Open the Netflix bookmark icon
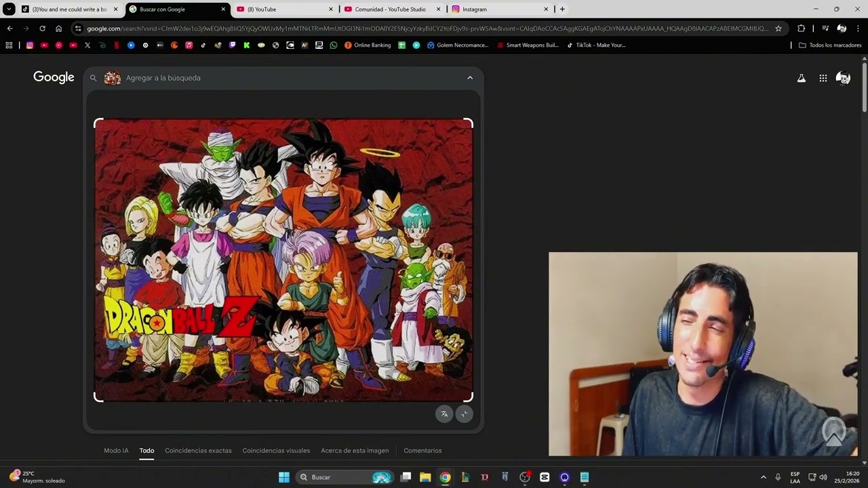 coord(117,45)
